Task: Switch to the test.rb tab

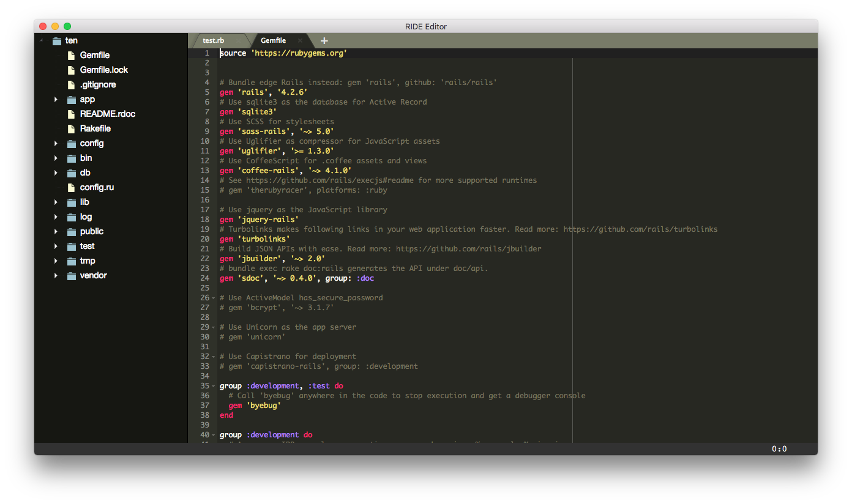Action: 214,41
